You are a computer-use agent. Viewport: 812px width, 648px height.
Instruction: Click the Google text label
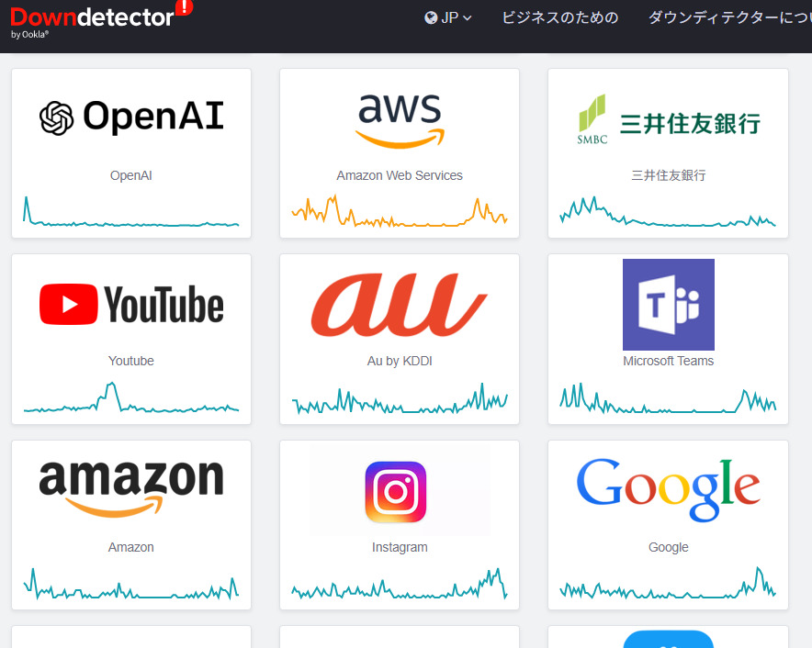click(669, 547)
